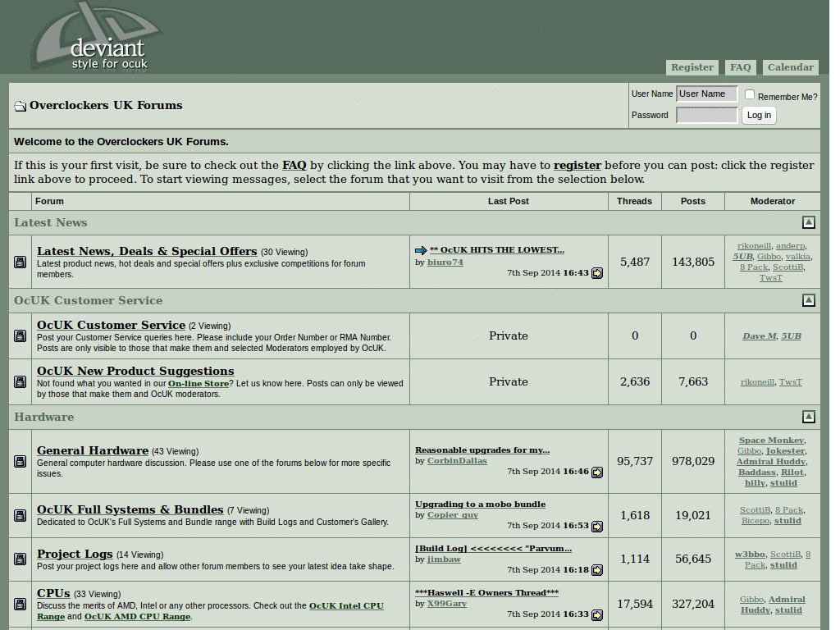Collapse the Hardware category section
Screen dimensions: 840x630
(809, 417)
